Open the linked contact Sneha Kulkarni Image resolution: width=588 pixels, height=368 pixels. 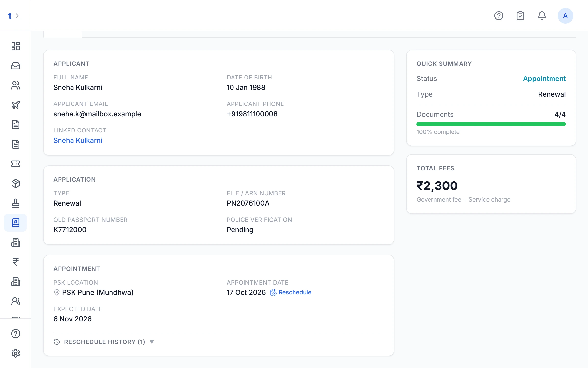(78, 140)
